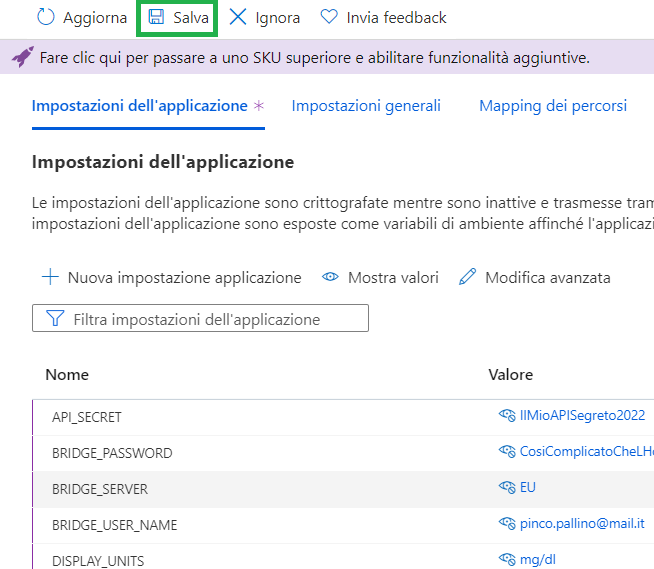The width and height of the screenshot is (654, 569).
Task: Click the Invia feedback heart icon
Action: click(329, 17)
